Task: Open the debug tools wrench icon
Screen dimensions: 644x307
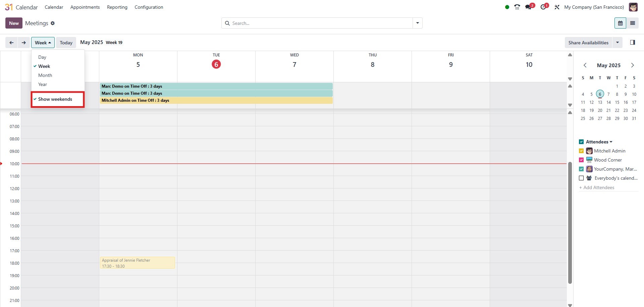Action: (557, 7)
